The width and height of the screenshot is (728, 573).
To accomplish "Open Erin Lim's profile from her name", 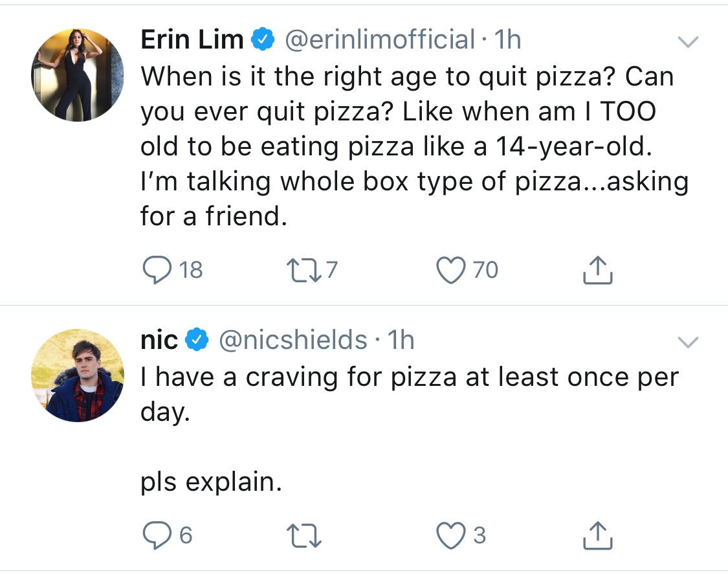I will (x=192, y=40).
